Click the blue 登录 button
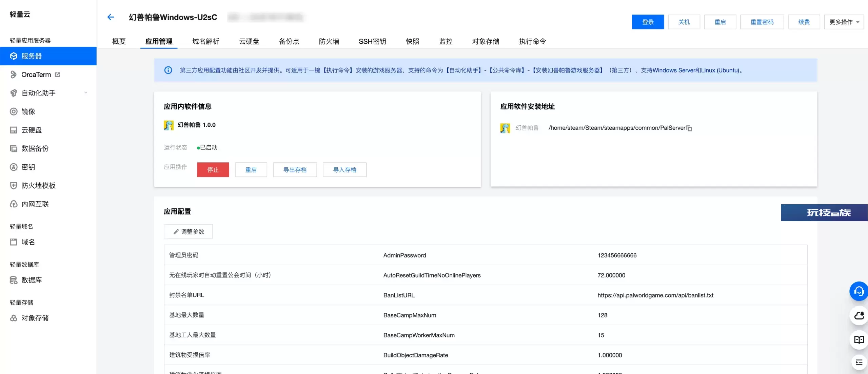Image resolution: width=868 pixels, height=374 pixels. [648, 22]
